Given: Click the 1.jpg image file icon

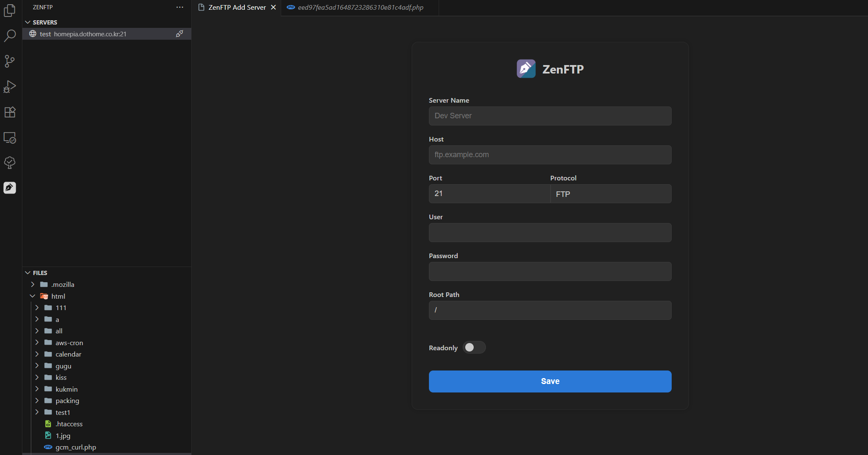Looking at the screenshot, I should (48, 436).
